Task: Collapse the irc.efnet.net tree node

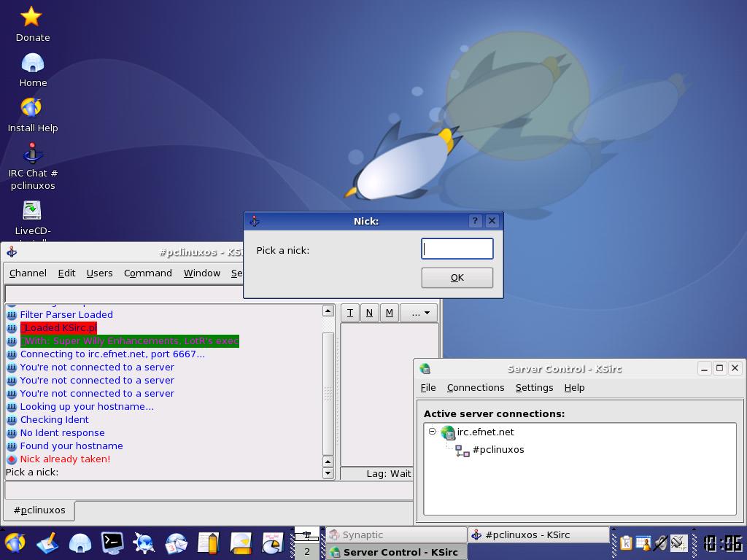Action: [x=432, y=432]
